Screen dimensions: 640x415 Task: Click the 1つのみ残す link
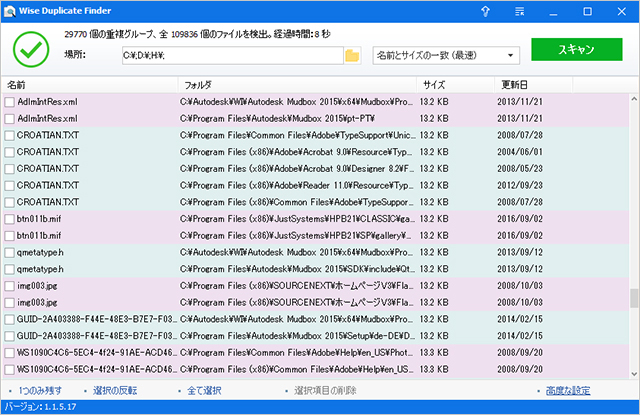(x=40, y=391)
